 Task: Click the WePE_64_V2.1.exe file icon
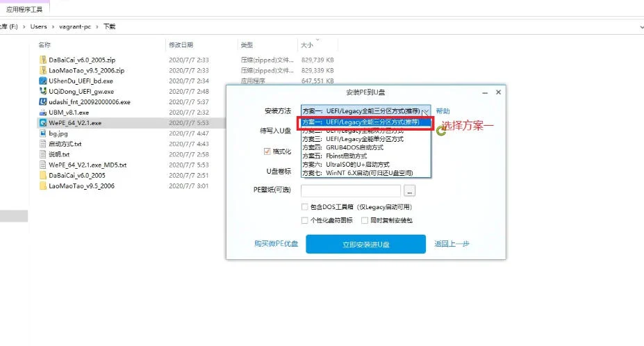coord(43,123)
